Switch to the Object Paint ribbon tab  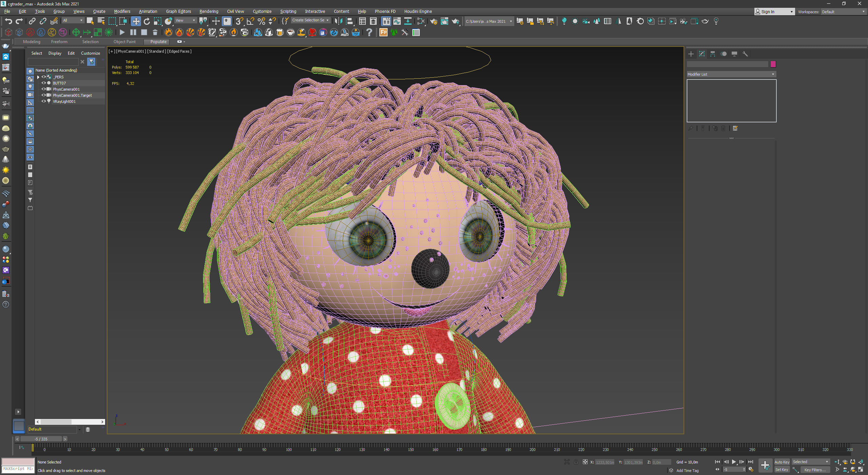pos(124,42)
